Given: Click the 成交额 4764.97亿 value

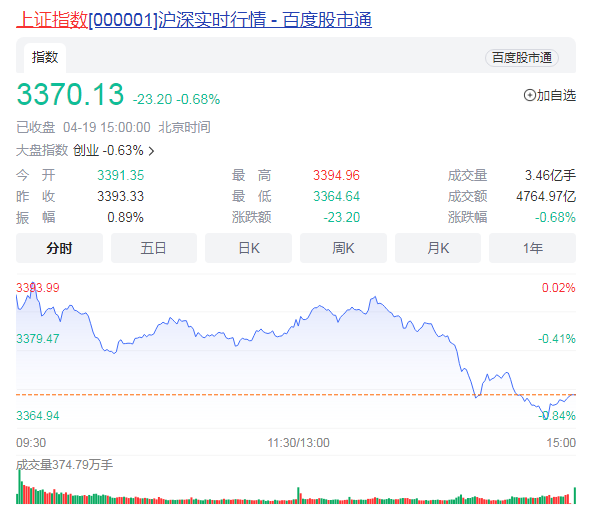Looking at the screenshot, I should point(542,196).
